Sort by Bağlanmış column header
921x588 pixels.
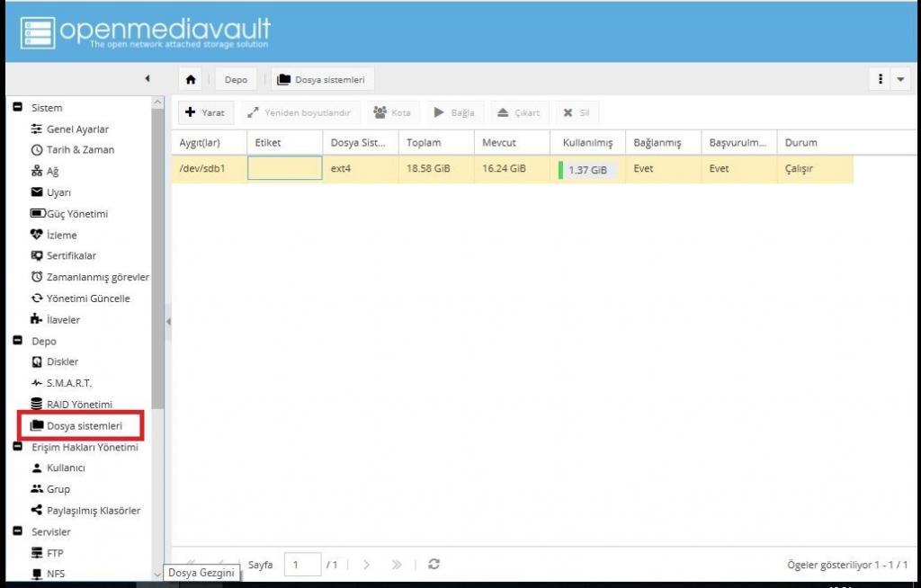pos(664,143)
